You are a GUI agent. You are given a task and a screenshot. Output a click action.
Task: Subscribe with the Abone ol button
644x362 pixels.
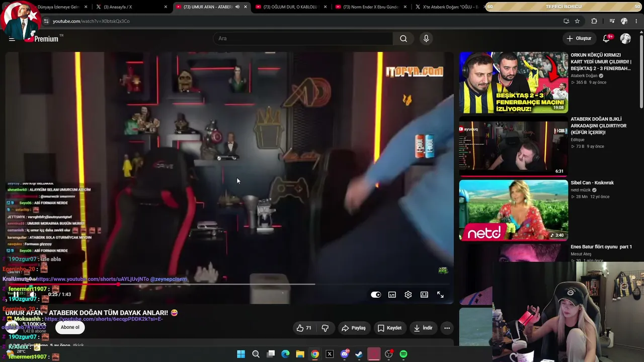pos(70,327)
